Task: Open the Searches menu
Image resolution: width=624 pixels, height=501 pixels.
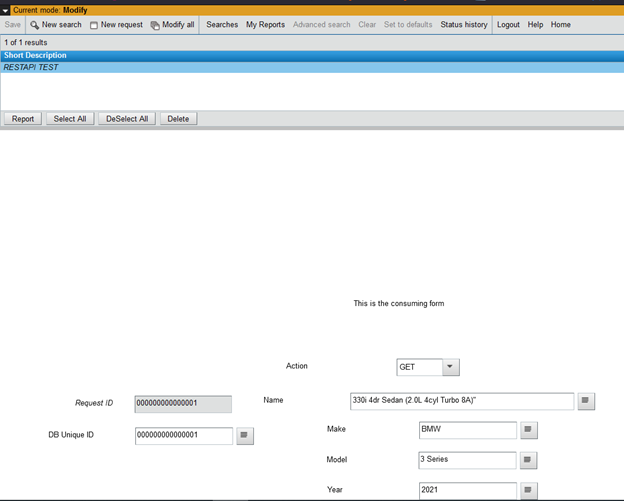Action: point(222,25)
